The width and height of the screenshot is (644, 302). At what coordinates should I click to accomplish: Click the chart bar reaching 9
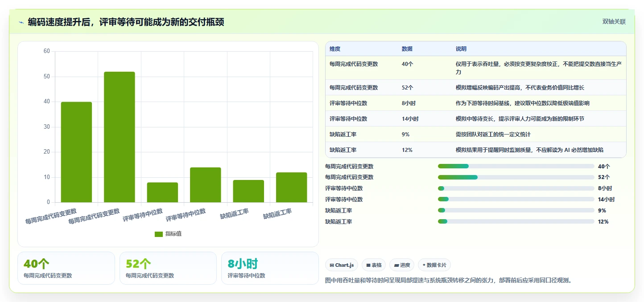[248, 191]
